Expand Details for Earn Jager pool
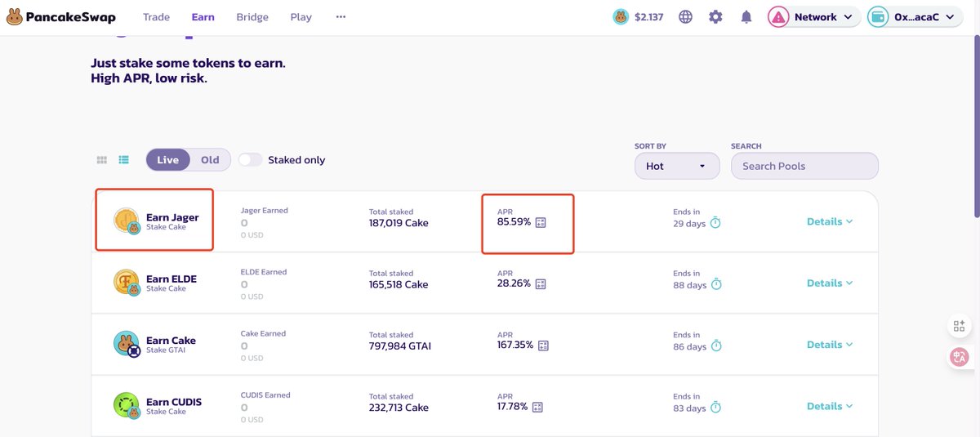This screenshot has width=980, height=437. [x=830, y=221]
